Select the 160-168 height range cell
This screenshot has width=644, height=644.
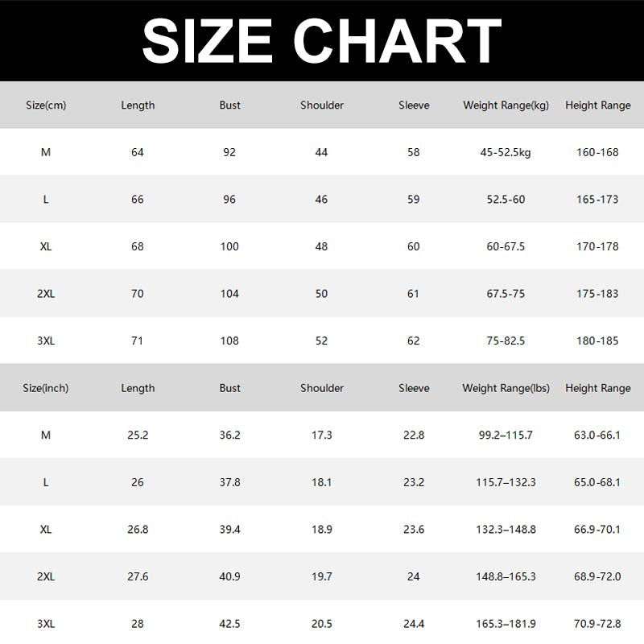[598, 152]
